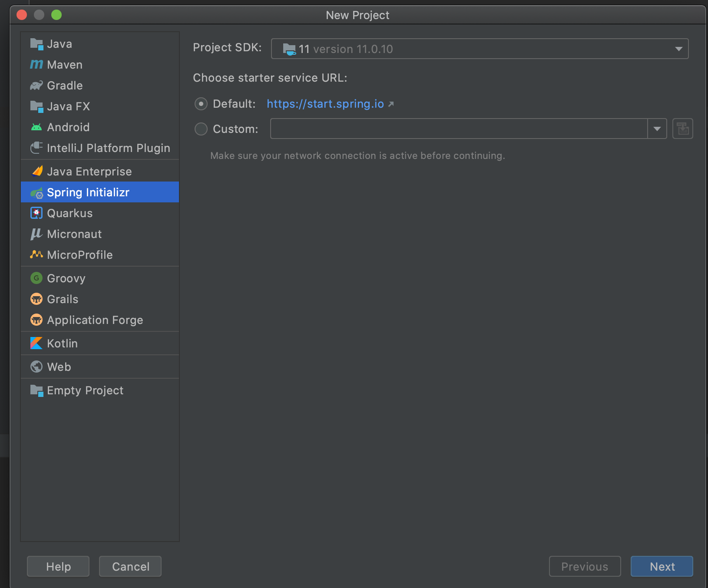Select Grails list entry text

click(x=63, y=299)
